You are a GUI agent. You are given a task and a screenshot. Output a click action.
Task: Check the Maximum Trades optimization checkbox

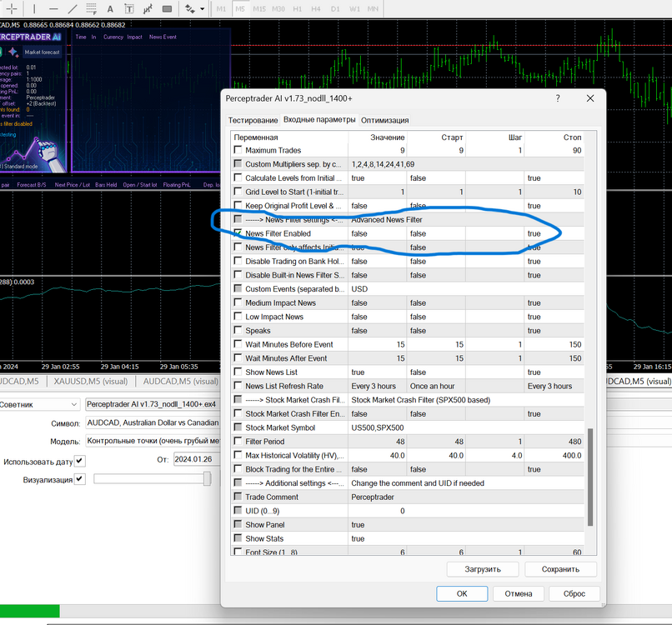tap(238, 150)
